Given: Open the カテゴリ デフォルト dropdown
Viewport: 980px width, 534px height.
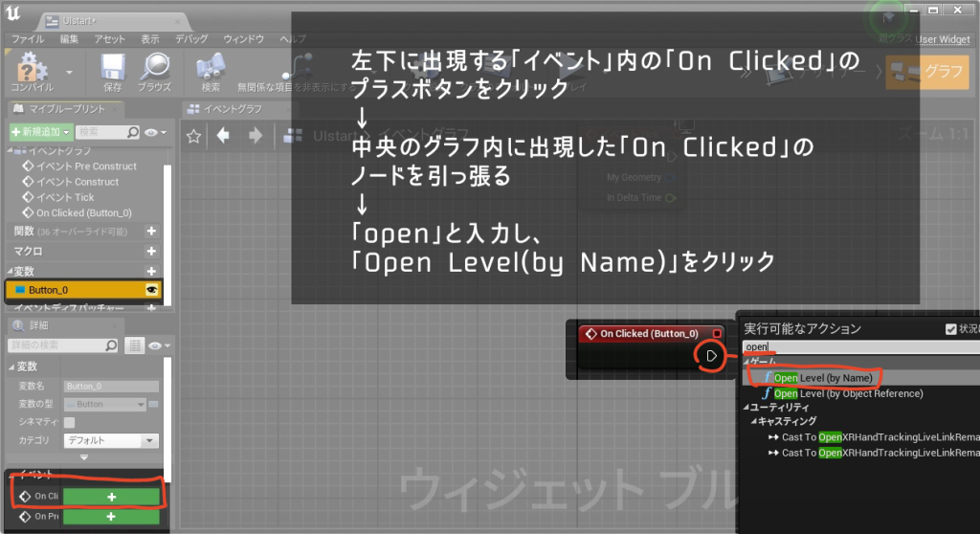Looking at the screenshot, I should pyautogui.click(x=110, y=440).
